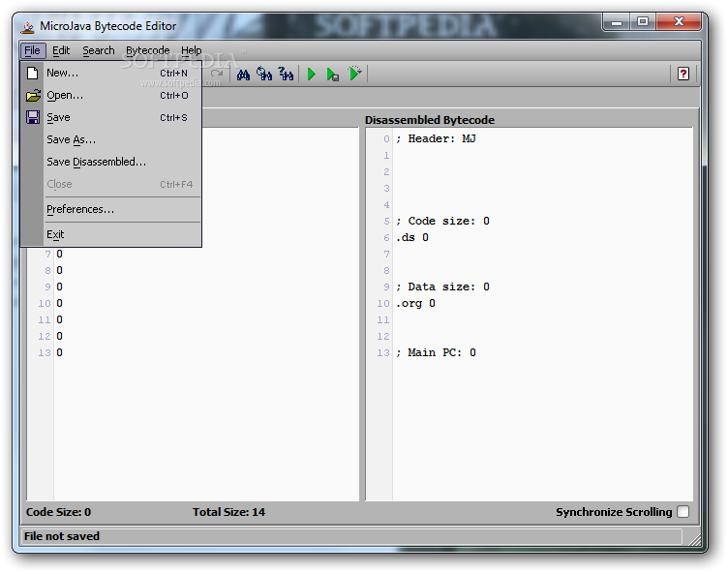Click the '; Data size: 0' line
Screen dimensions: 728x573
click(x=442, y=286)
